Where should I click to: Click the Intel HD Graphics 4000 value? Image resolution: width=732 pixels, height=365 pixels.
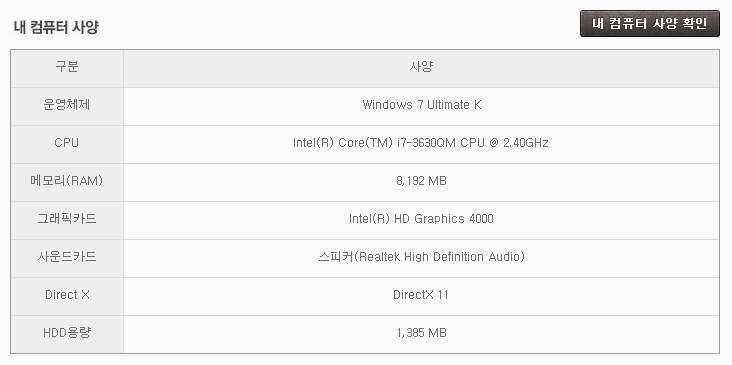pos(421,219)
